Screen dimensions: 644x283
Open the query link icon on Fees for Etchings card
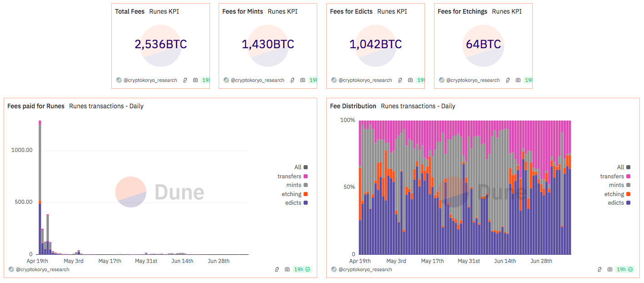(x=508, y=80)
